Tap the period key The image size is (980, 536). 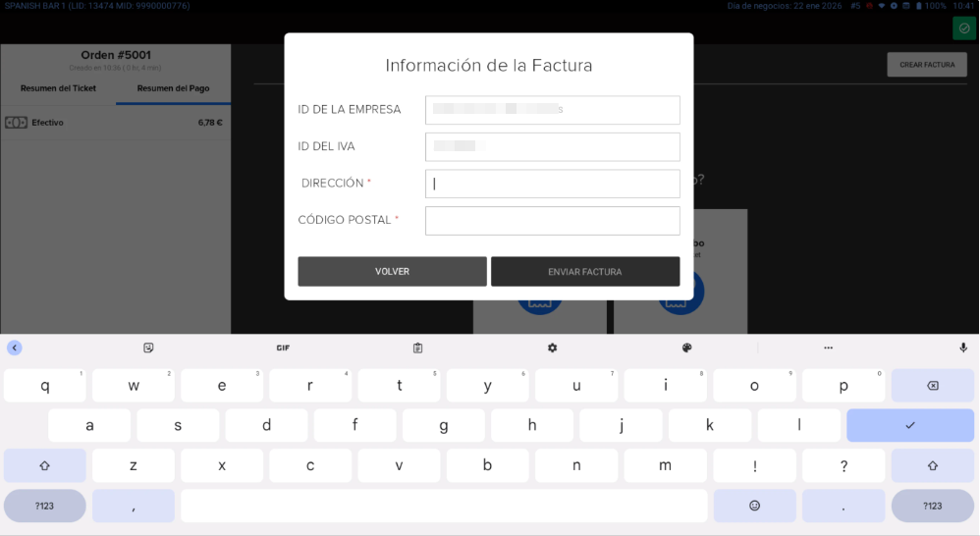[x=844, y=506]
